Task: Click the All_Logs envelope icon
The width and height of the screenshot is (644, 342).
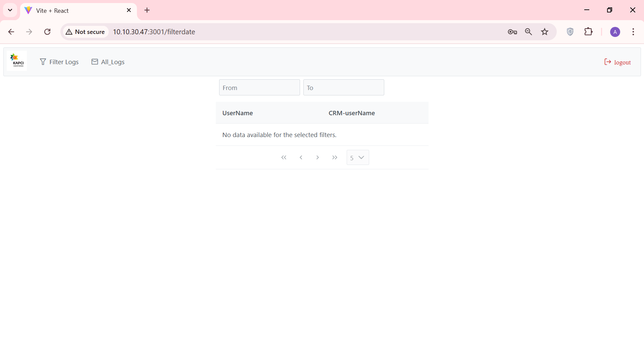Action: [95, 62]
